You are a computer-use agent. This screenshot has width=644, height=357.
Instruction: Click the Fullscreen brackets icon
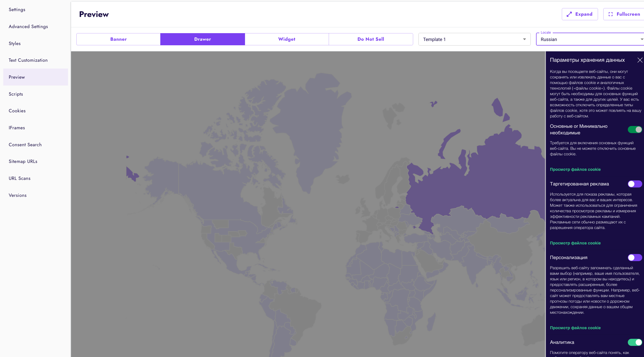[x=611, y=14]
